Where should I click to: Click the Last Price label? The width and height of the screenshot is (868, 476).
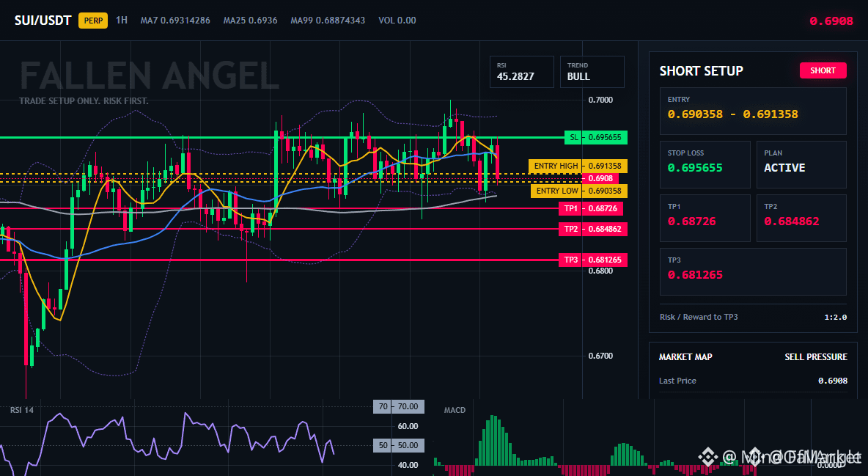click(x=677, y=381)
